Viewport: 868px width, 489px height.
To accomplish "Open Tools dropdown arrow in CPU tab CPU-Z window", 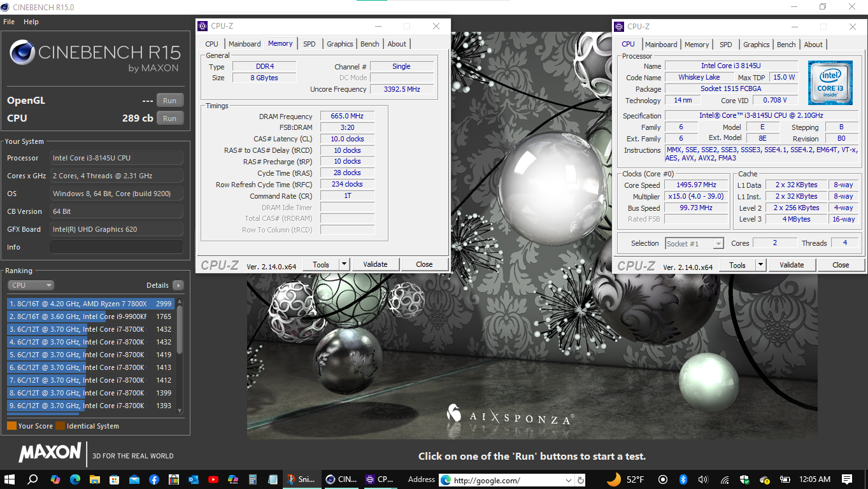I will pyautogui.click(x=760, y=265).
